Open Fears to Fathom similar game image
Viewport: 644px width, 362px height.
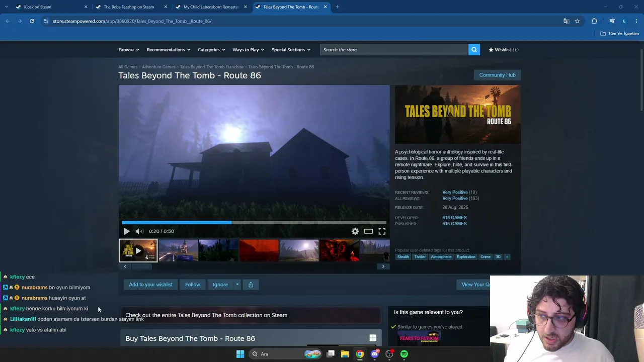coord(419,338)
